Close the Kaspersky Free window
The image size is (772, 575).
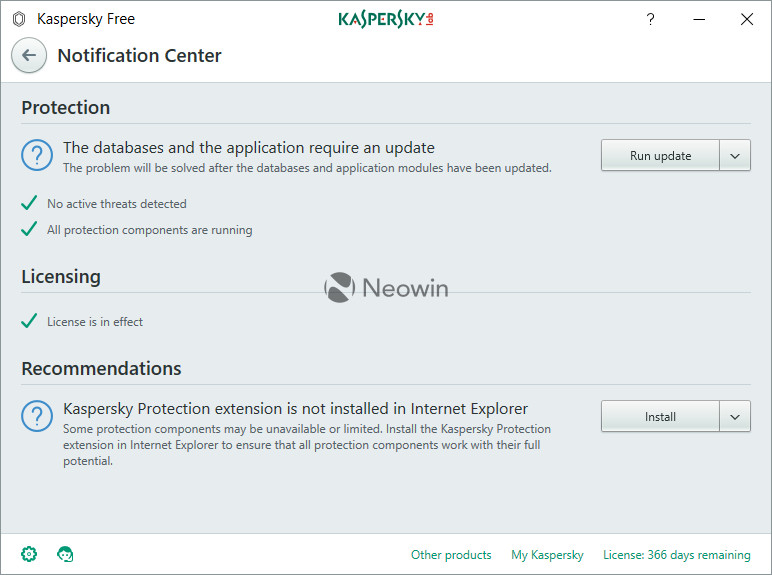pos(747,19)
